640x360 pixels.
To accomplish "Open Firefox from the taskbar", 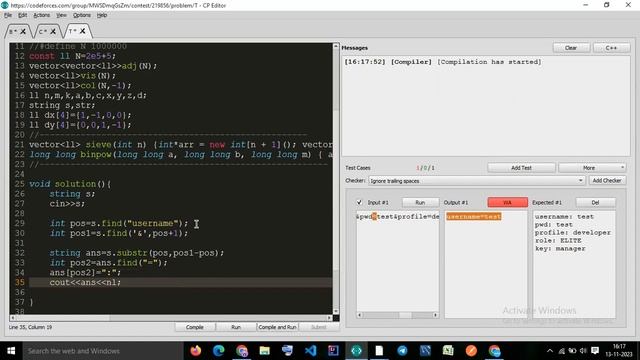I will click(196, 351).
